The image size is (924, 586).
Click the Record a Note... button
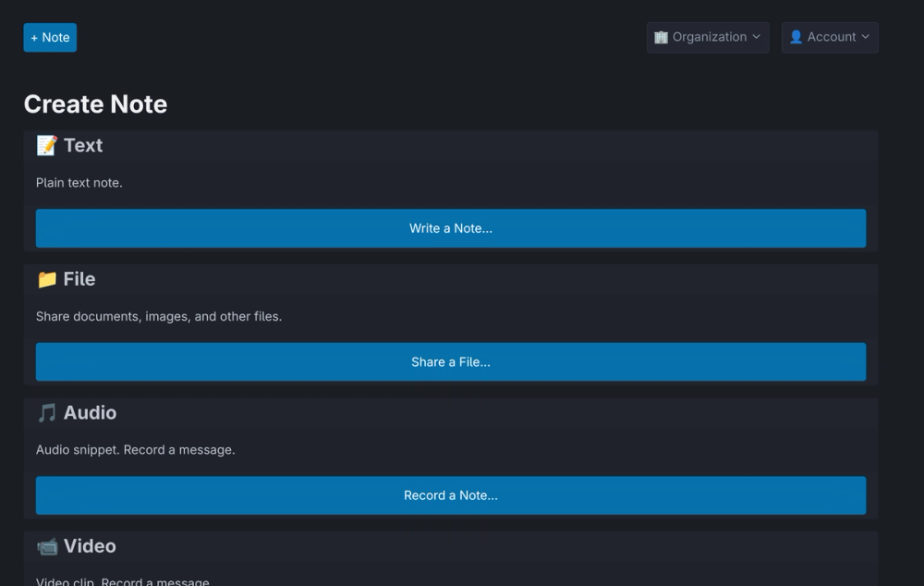tap(451, 495)
